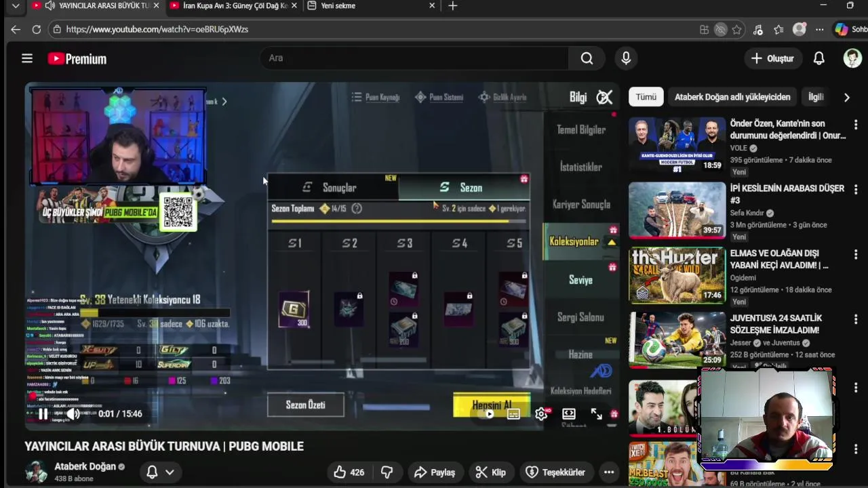Open the Ataberk Doğan channel name link
The image size is (868, 488).
[85, 466]
